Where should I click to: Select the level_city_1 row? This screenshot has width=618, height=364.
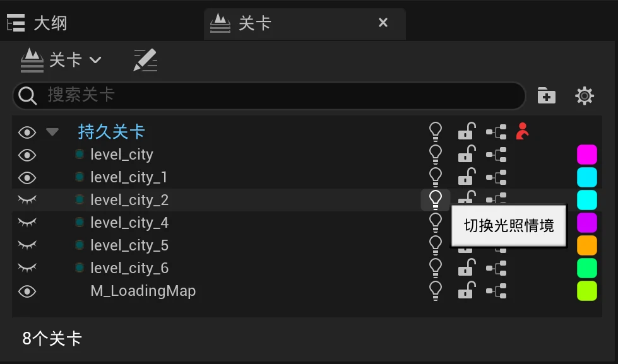point(307,177)
